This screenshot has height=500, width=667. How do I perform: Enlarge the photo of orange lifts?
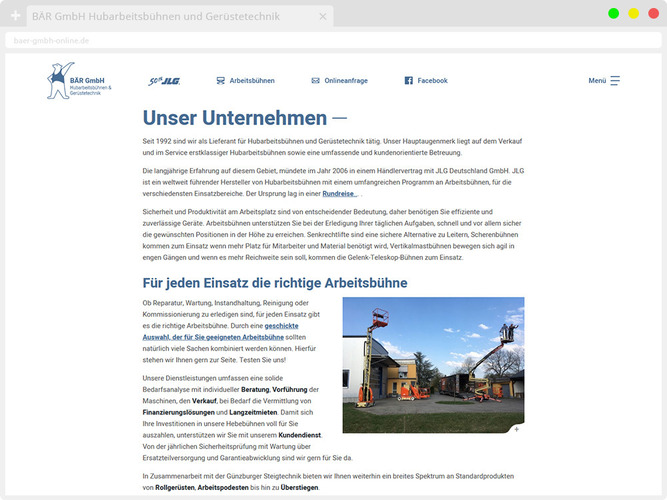tap(432, 364)
